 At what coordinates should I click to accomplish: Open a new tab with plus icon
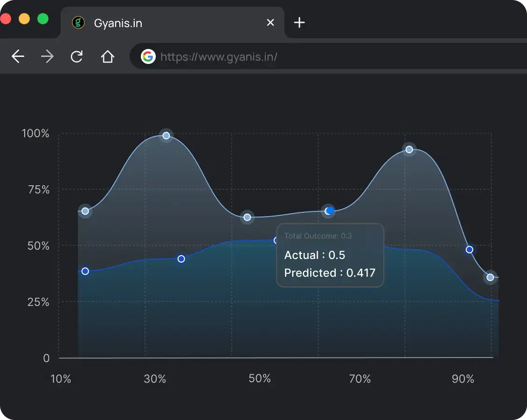click(299, 22)
